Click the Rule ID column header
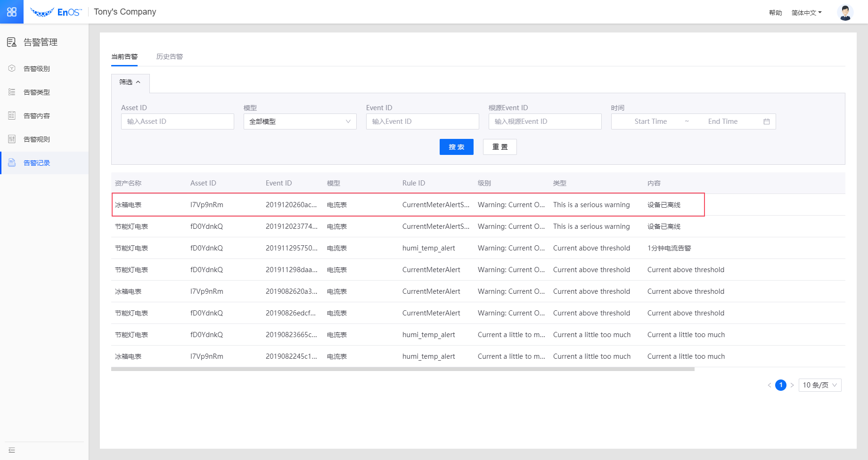The image size is (868, 460). 414,183
